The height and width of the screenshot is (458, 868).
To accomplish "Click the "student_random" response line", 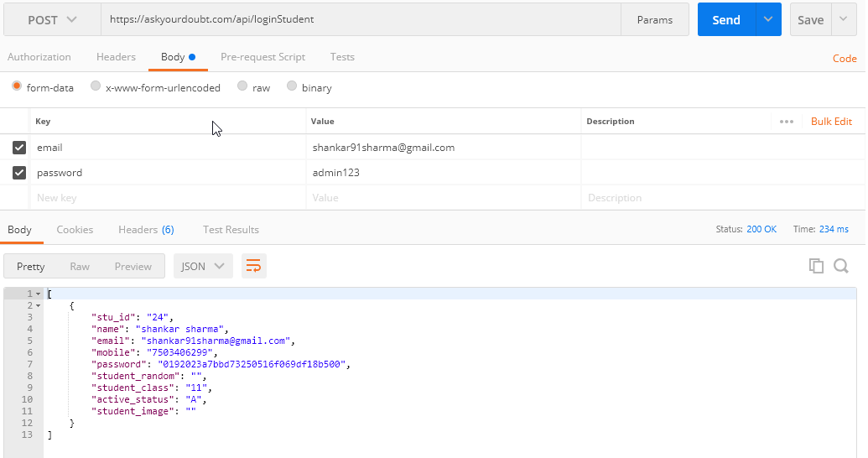I will pyautogui.click(x=149, y=376).
